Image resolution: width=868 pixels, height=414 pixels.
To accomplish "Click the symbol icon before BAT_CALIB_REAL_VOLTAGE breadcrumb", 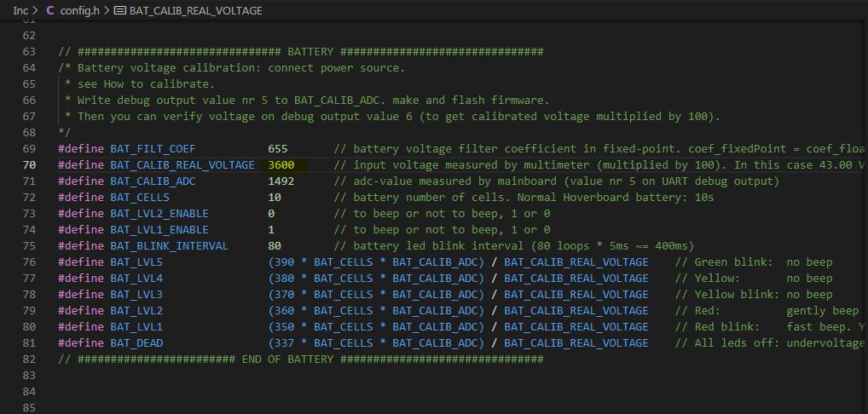I will [120, 11].
